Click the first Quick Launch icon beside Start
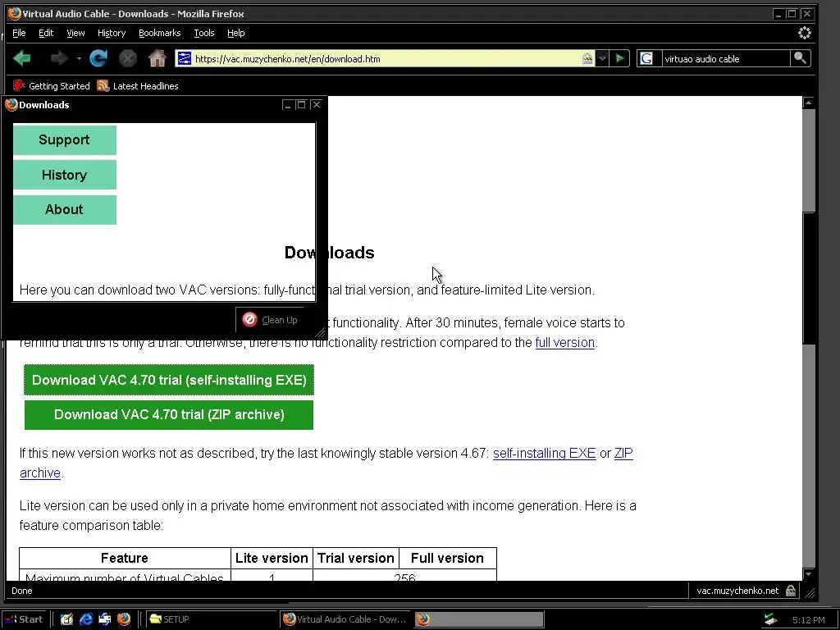Viewport: 840px width, 630px height. [66, 619]
